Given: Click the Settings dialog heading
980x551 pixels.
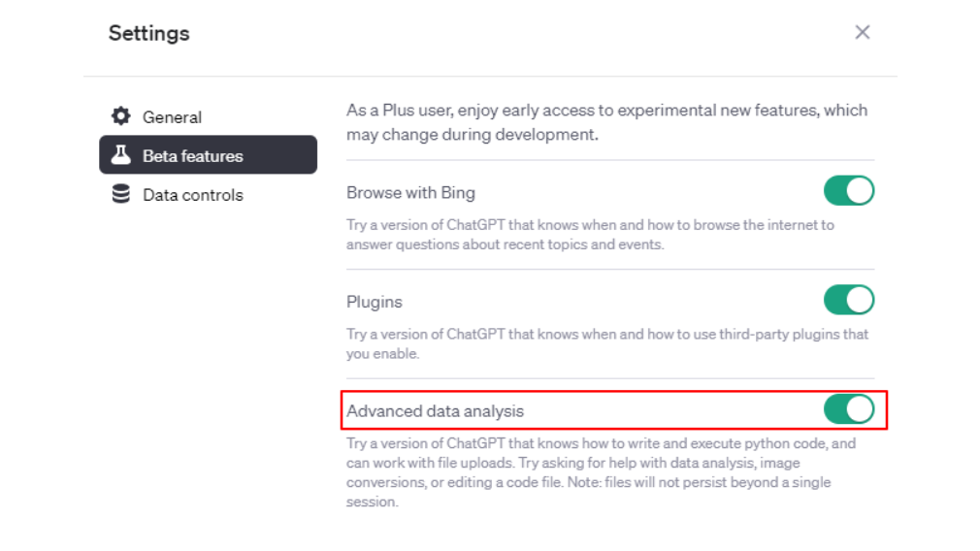Looking at the screenshot, I should pyautogui.click(x=148, y=33).
